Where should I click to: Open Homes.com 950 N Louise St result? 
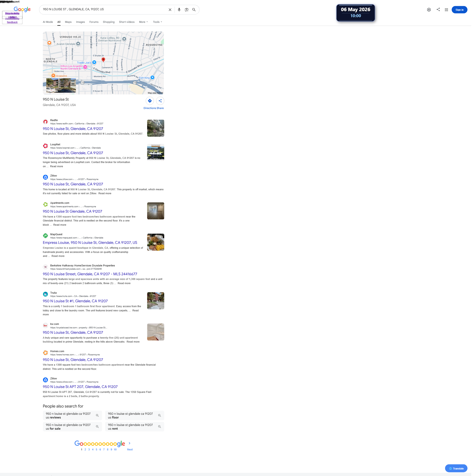(73, 360)
